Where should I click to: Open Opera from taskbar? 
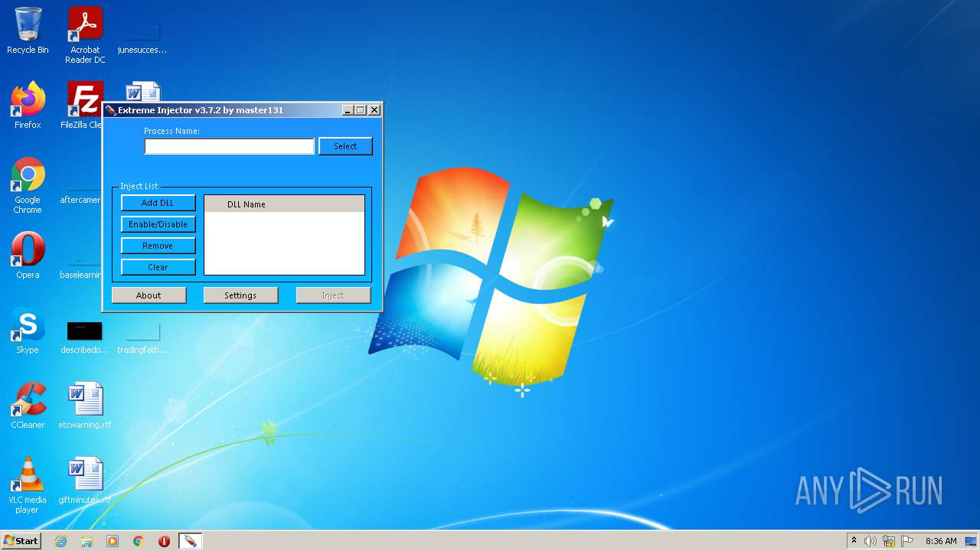coord(164,541)
